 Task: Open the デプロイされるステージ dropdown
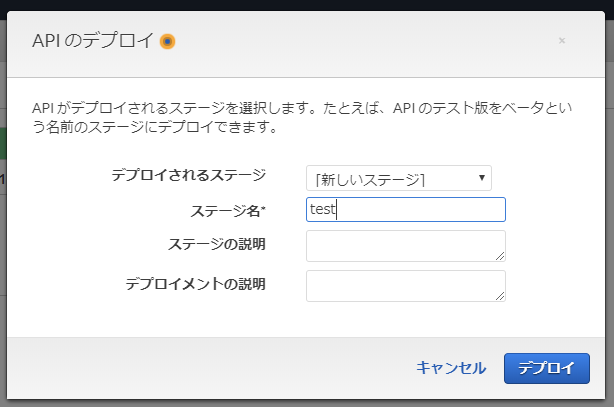398,179
